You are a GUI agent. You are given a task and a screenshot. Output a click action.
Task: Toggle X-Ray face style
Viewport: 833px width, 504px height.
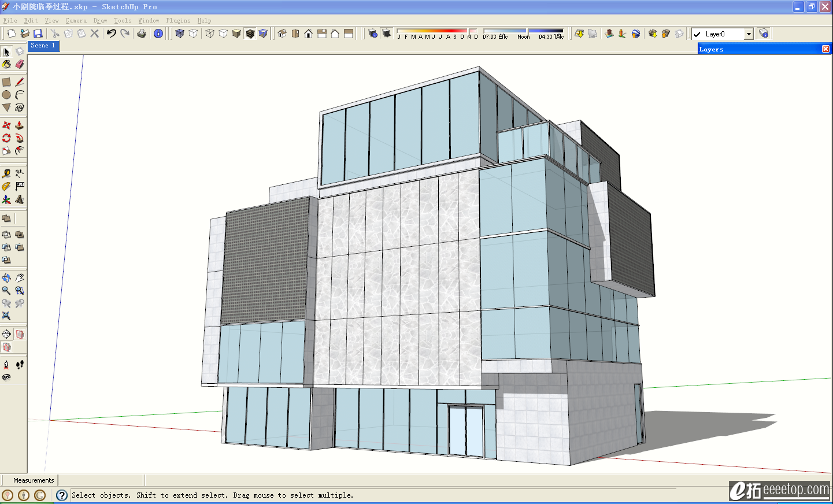click(x=180, y=34)
